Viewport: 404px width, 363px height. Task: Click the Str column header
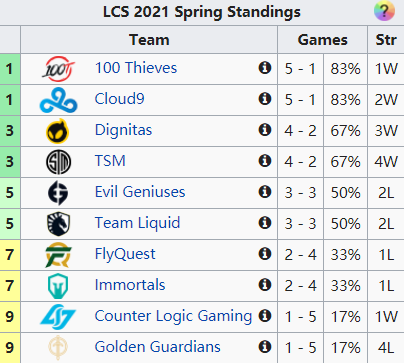point(386,40)
